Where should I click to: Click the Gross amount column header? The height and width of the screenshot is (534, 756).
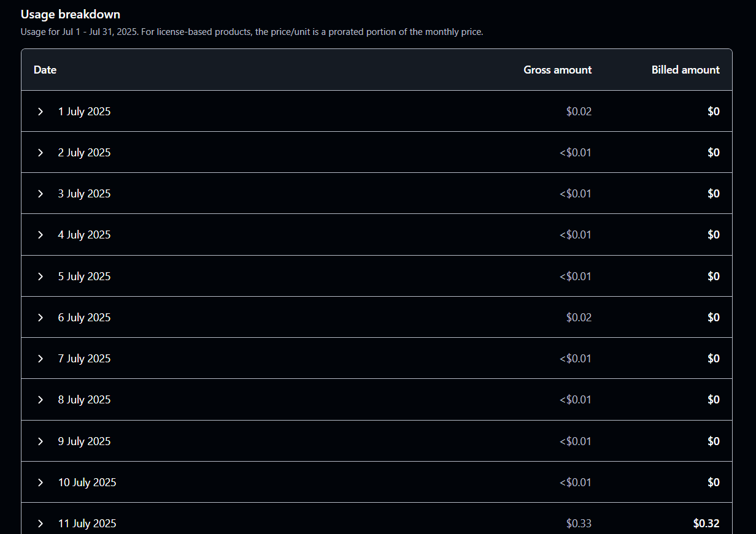pos(557,70)
